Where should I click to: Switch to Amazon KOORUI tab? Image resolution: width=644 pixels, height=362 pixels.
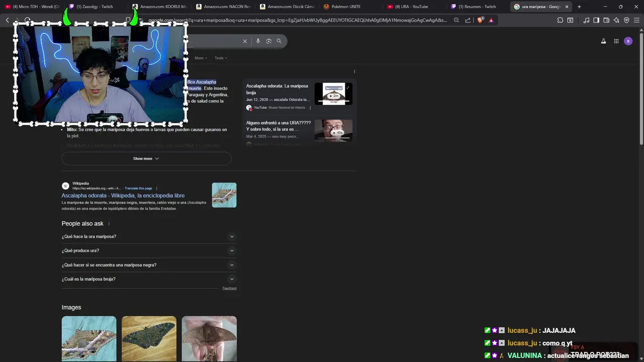tap(160, 7)
